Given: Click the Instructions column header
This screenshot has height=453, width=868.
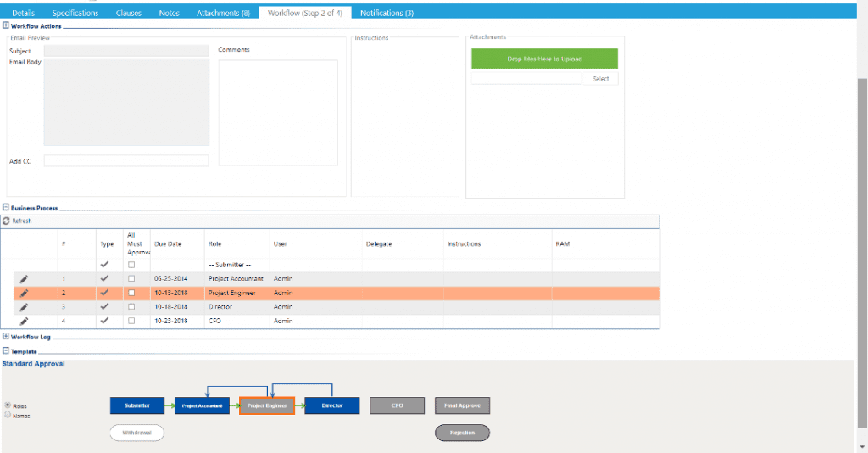Looking at the screenshot, I should (464, 243).
